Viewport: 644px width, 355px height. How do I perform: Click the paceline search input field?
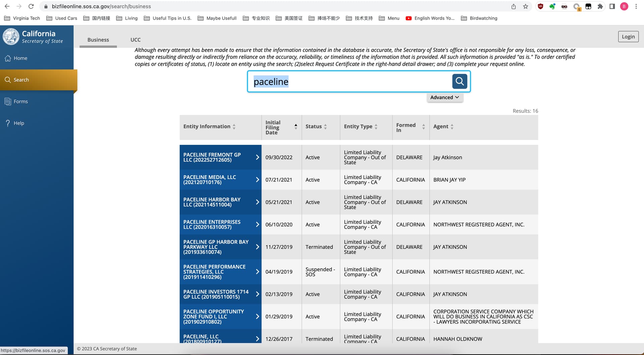349,82
